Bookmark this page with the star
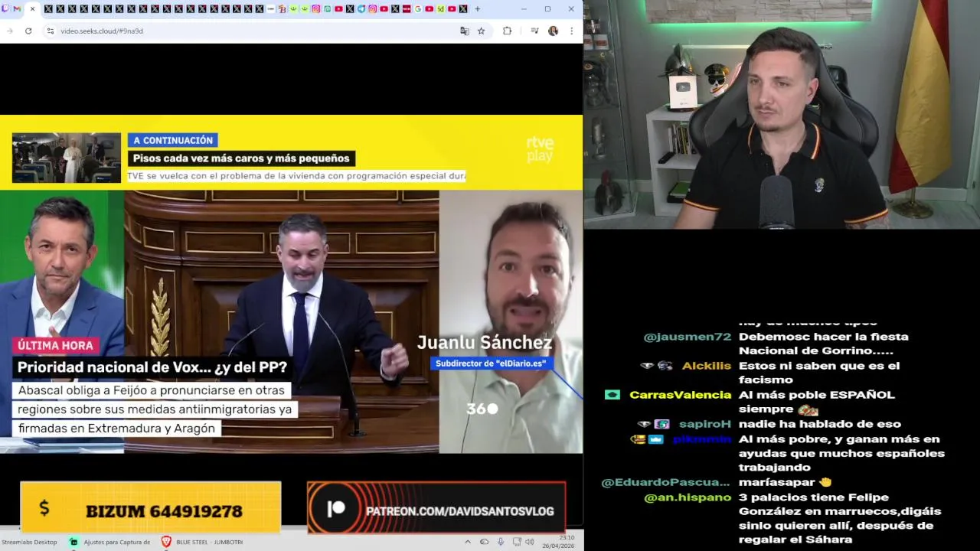This screenshot has height=551, width=980. tap(482, 31)
